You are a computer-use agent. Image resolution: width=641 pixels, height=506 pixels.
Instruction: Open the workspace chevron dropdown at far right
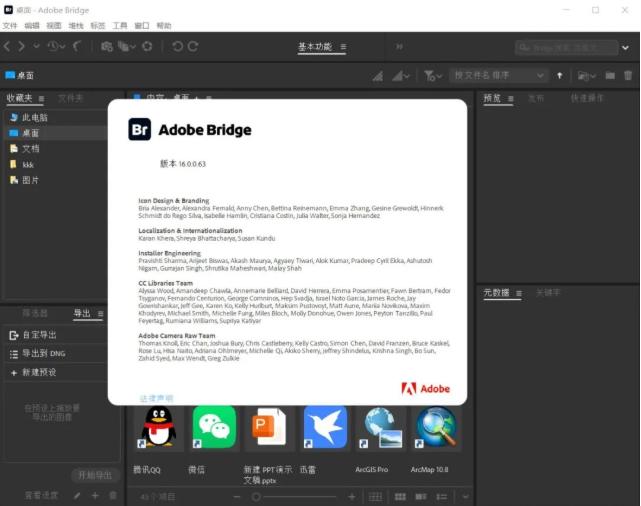click(x=625, y=47)
